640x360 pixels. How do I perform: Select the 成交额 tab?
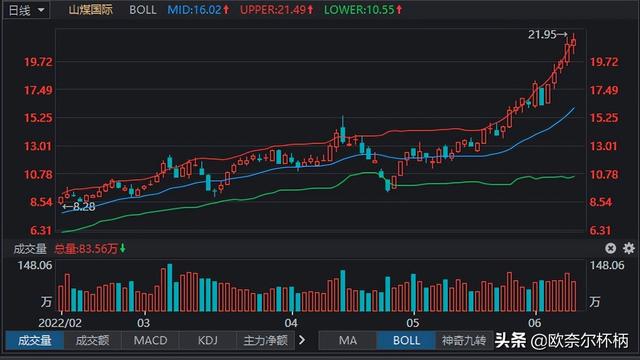[x=93, y=340]
